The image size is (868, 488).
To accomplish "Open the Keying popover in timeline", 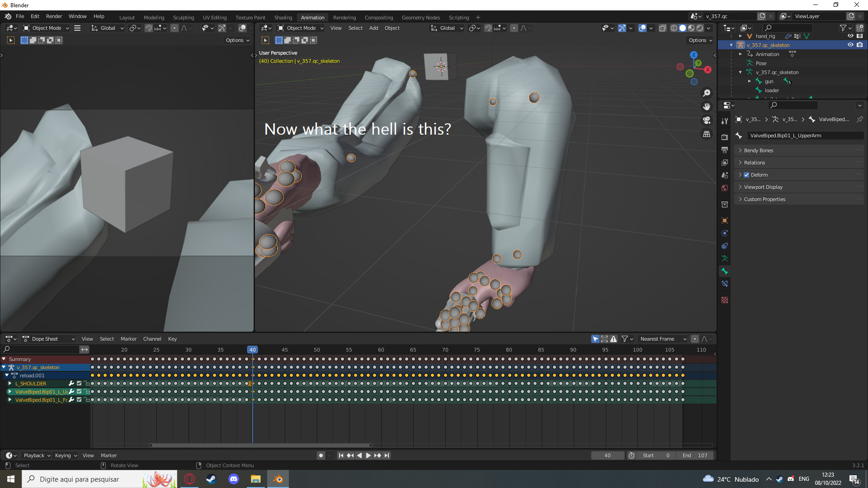I will pos(66,455).
